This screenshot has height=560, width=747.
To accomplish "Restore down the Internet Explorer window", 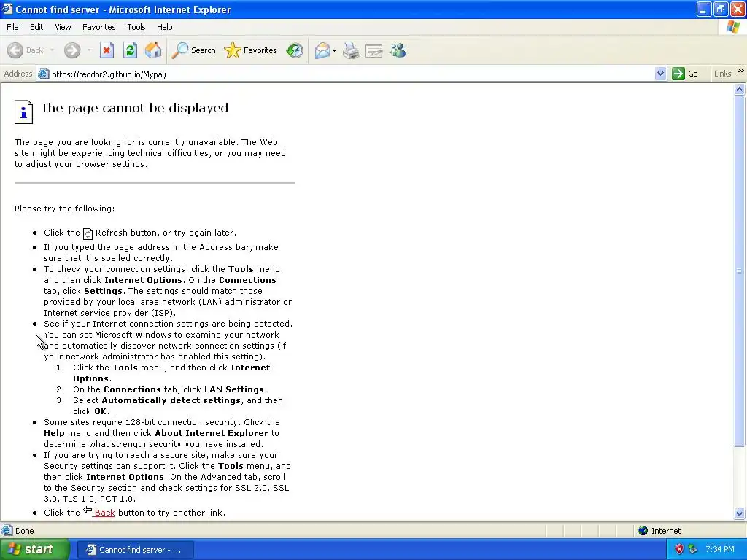I will pyautogui.click(x=720, y=9).
